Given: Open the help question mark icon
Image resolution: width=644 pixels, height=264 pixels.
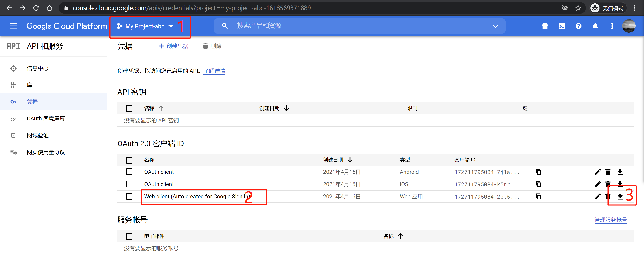Looking at the screenshot, I should pos(578,26).
